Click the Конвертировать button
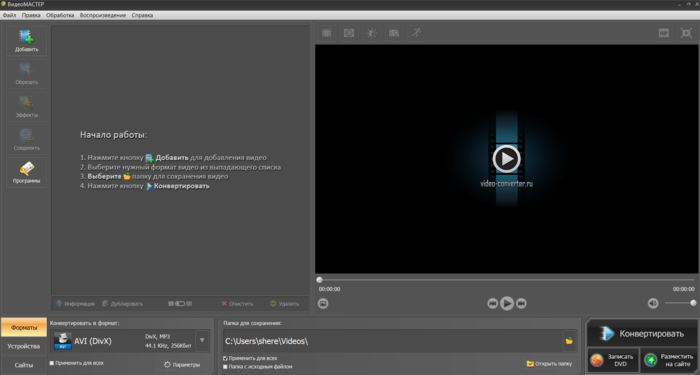This screenshot has height=375, width=700. coord(642,333)
